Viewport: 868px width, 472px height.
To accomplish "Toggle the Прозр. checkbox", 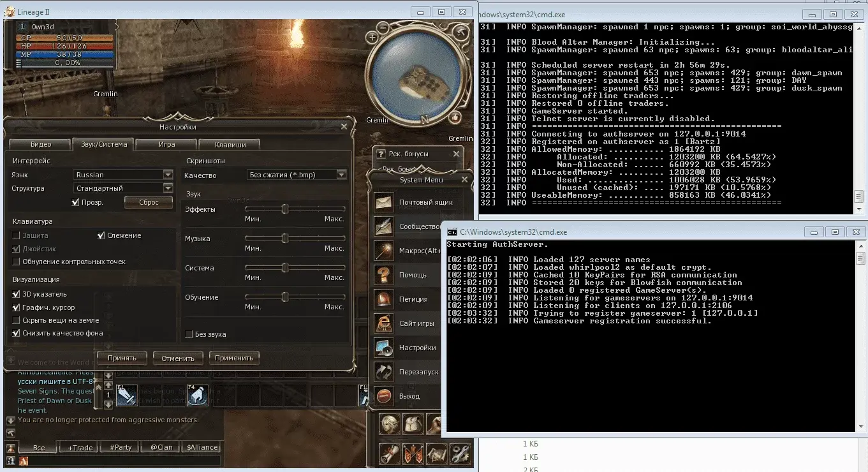I will [x=76, y=202].
